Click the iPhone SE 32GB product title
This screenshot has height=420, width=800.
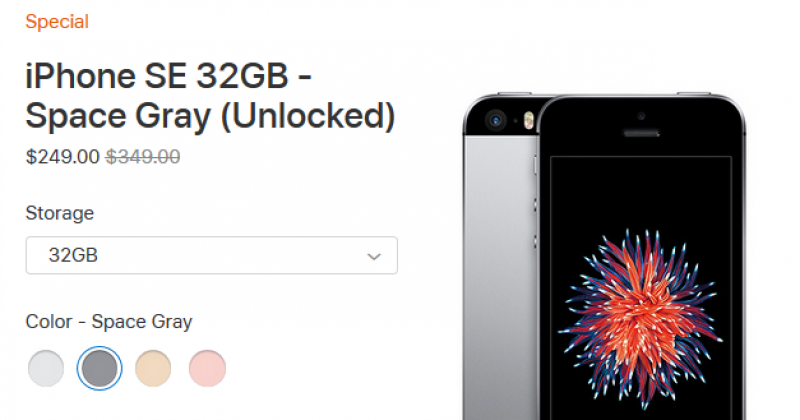click(x=210, y=95)
